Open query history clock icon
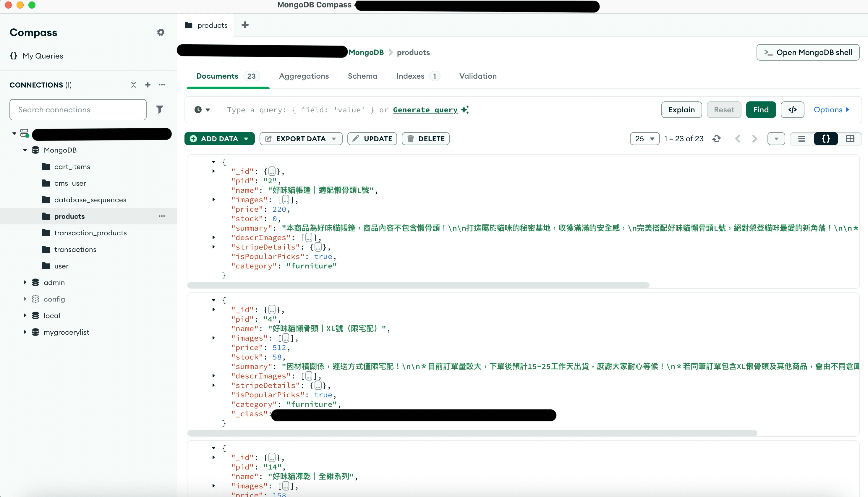The image size is (868, 497). (x=202, y=110)
